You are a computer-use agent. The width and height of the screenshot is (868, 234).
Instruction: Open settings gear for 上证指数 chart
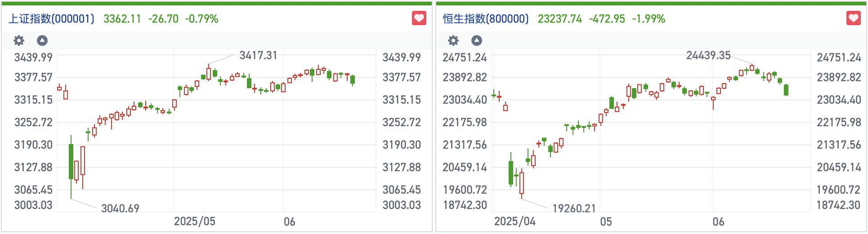tap(19, 40)
